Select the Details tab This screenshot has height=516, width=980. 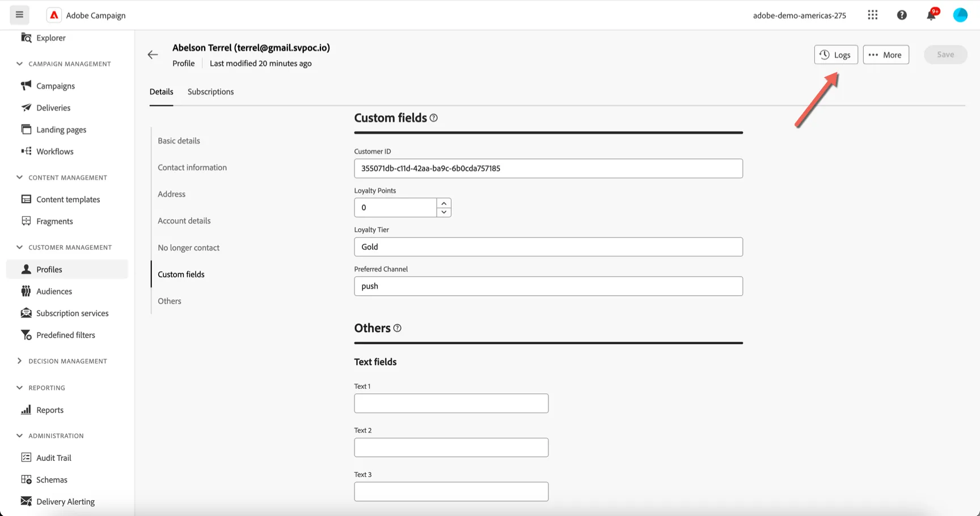(x=162, y=91)
